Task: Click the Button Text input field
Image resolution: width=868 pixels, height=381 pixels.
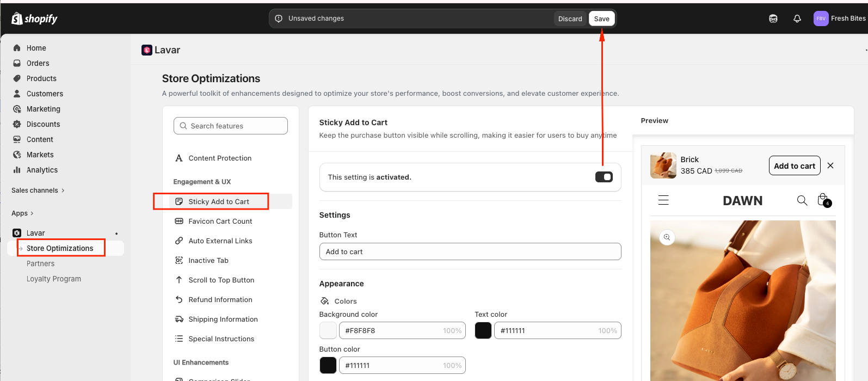Action: coord(470,251)
